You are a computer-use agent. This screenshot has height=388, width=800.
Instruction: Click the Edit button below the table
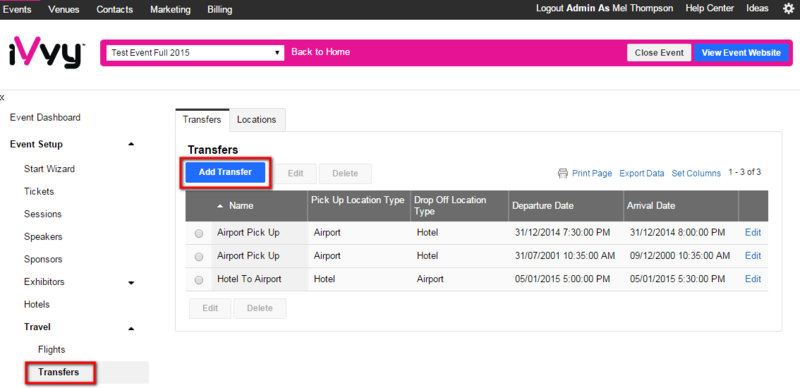[210, 308]
